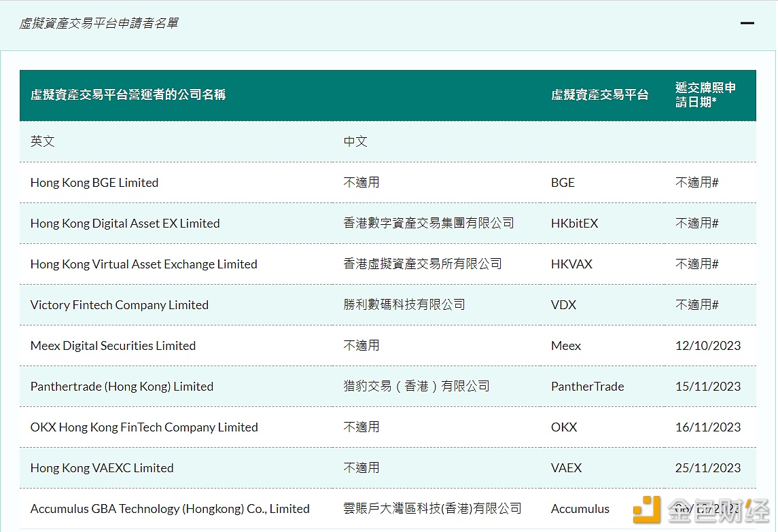
Task: Click the date 16/11/2023
Action: click(708, 427)
